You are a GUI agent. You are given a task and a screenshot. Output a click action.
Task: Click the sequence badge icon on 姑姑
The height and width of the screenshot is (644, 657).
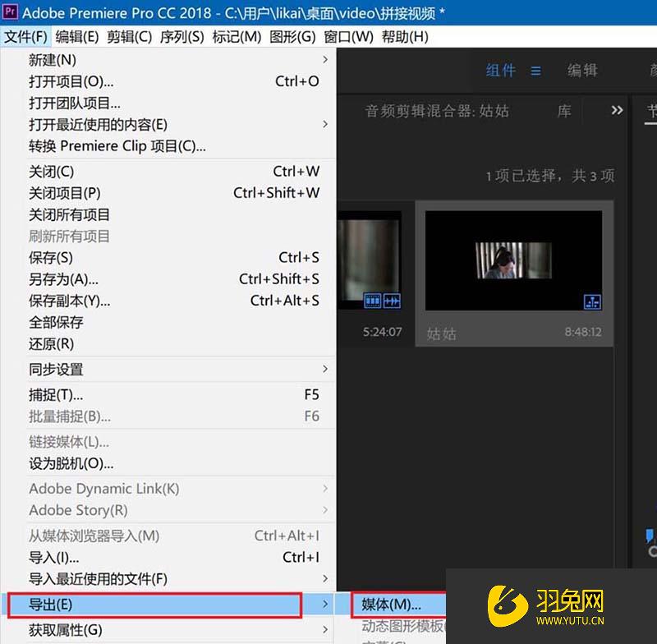click(592, 301)
